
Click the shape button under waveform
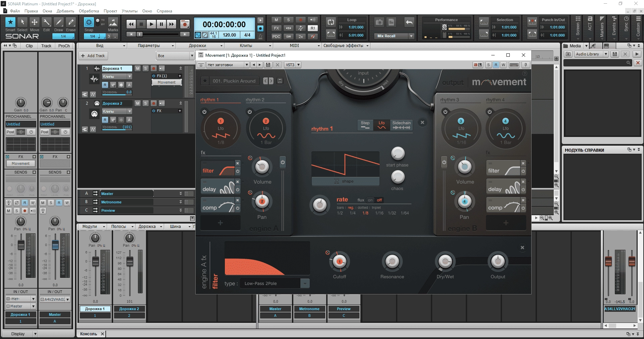(345, 181)
